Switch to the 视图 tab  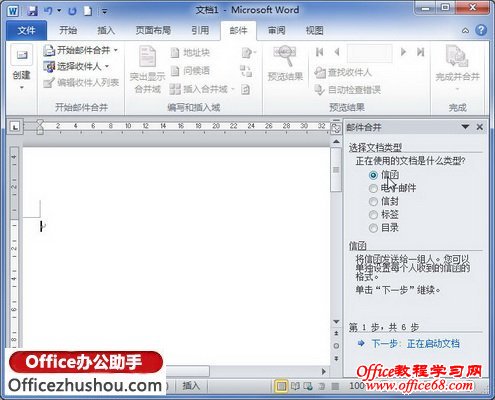(315, 31)
